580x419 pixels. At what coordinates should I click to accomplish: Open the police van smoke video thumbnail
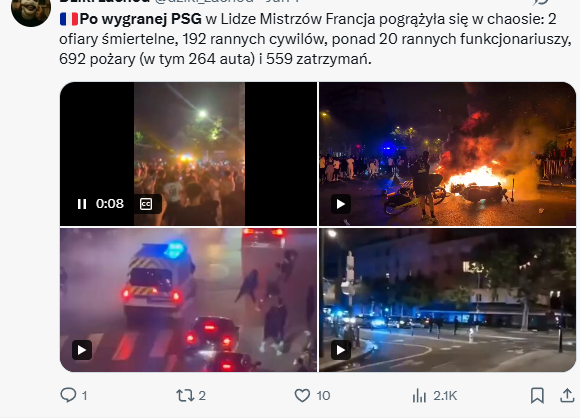[189, 300]
